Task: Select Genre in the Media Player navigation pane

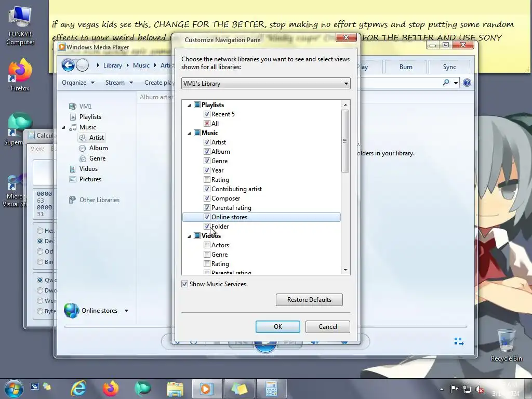Action: coord(97,158)
